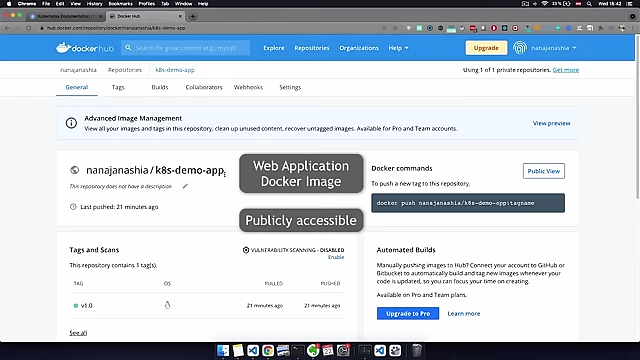Screen dimensions: 640x360
Task: Open the Webhooks tab
Action: point(248,87)
